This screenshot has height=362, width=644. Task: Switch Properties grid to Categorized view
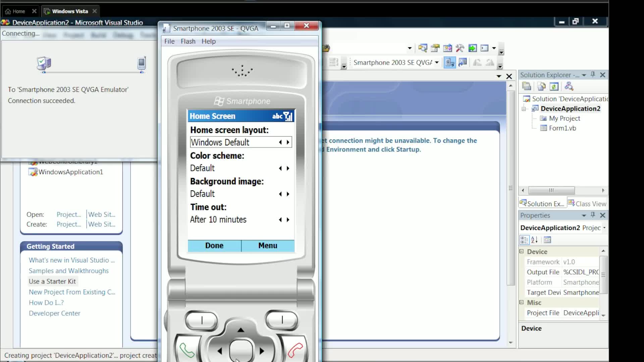click(524, 240)
